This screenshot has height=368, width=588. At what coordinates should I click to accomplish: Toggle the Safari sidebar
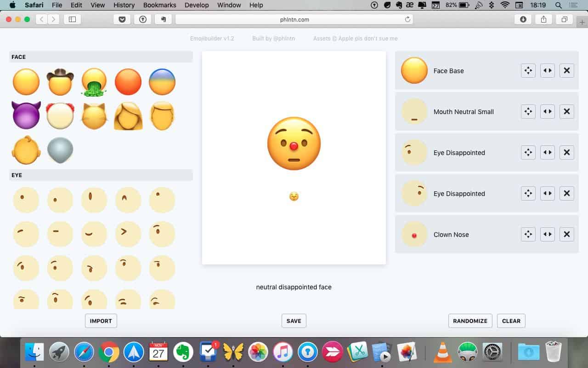coord(73,19)
